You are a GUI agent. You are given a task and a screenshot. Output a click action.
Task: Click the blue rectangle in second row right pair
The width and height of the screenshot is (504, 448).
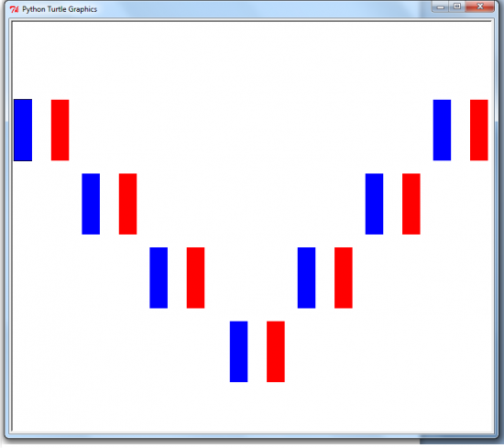click(374, 204)
